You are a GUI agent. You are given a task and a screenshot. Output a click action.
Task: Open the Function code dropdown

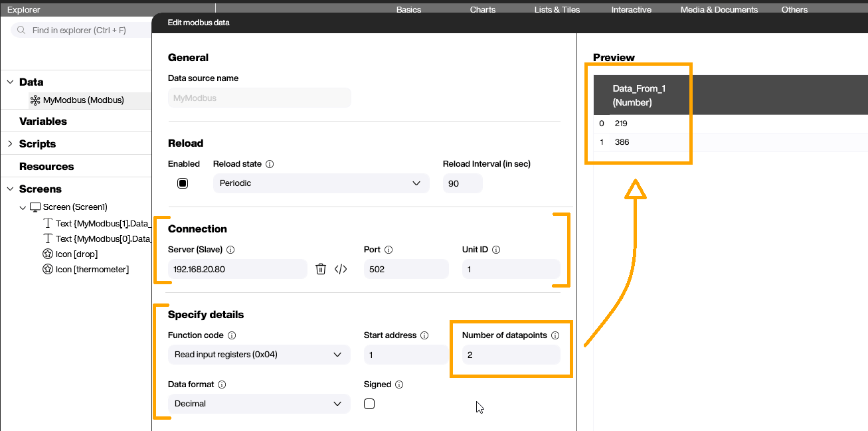point(259,355)
